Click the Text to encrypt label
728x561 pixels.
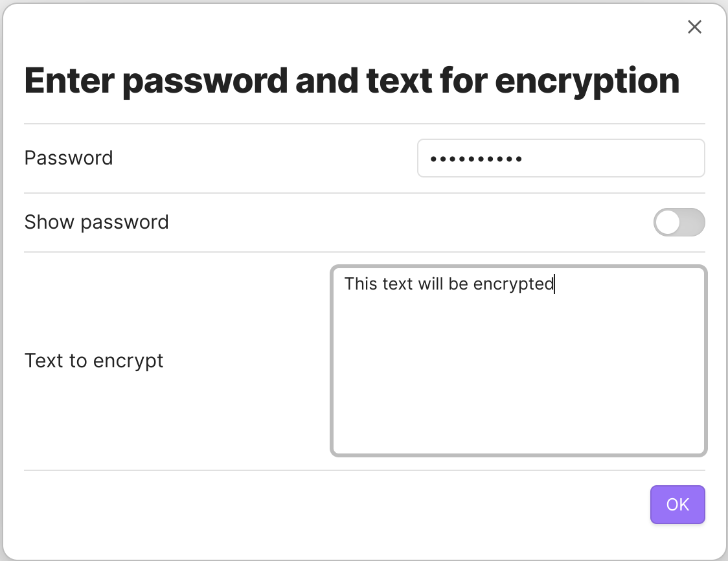[94, 361]
